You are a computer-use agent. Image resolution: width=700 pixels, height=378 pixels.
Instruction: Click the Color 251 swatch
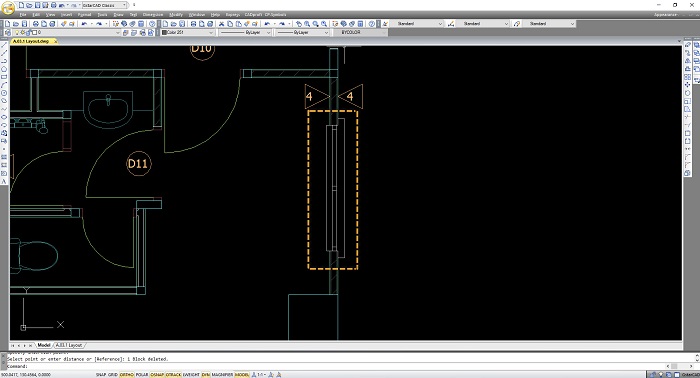tap(164, 33)
